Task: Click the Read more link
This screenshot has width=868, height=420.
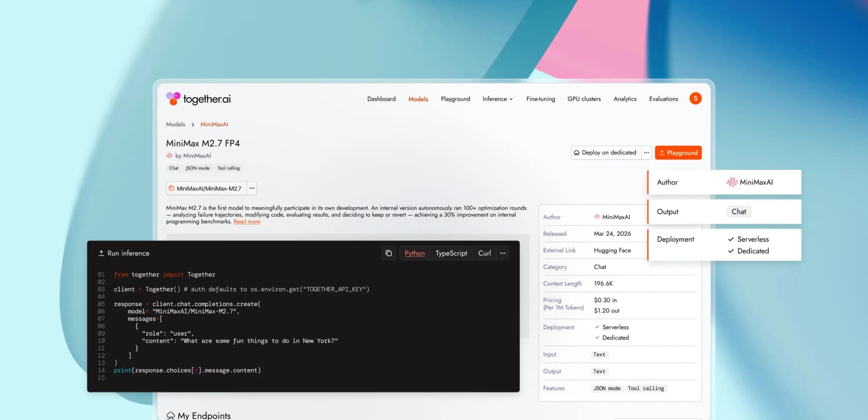Action: coord(247,221)
